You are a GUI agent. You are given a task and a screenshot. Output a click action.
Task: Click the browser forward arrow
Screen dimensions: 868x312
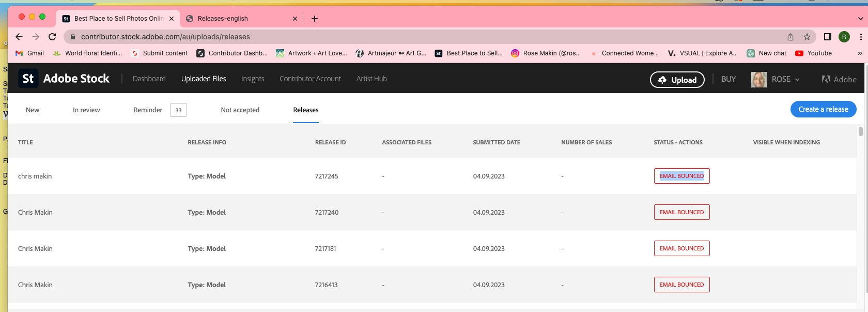point(36,37)
